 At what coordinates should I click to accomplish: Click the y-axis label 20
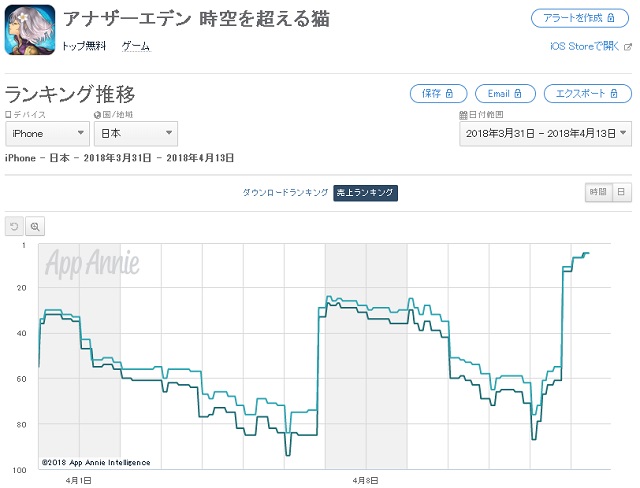21,288
